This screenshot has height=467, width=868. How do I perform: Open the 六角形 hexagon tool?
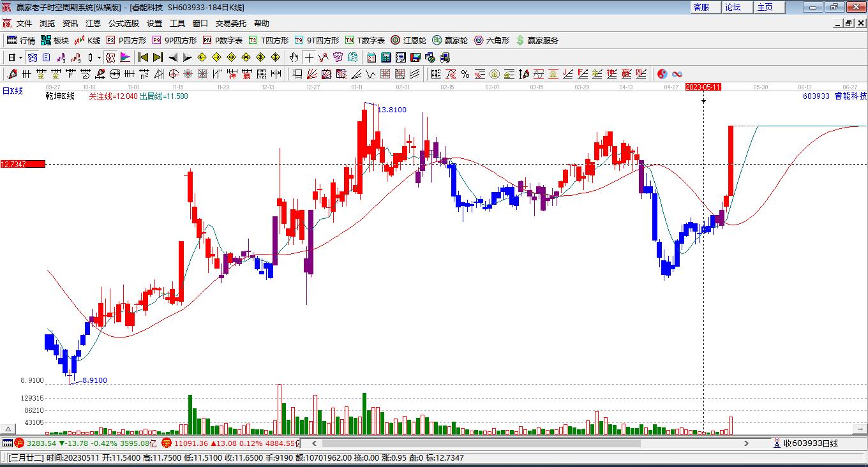(x=491, y=40)
